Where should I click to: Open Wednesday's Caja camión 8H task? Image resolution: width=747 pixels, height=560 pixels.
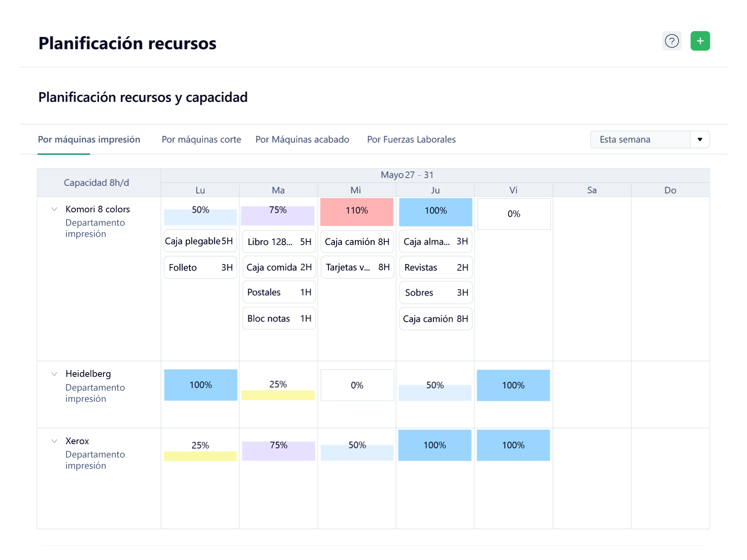(x=357, y=241)
